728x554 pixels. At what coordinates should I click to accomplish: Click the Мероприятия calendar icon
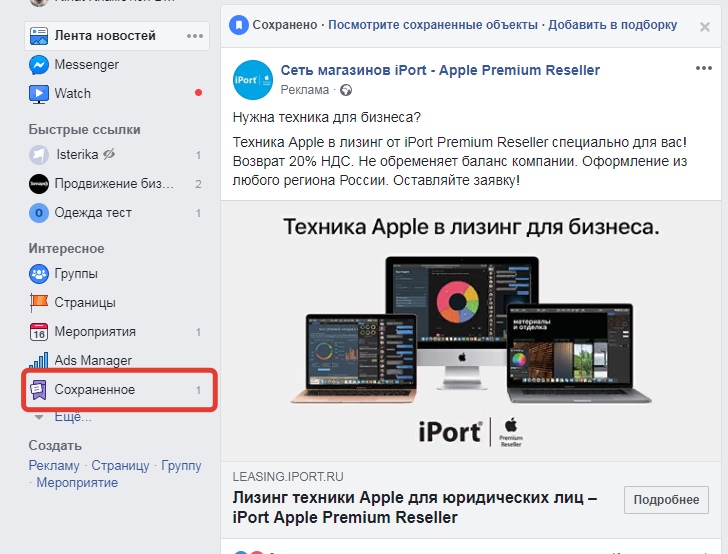coord(39,332)
